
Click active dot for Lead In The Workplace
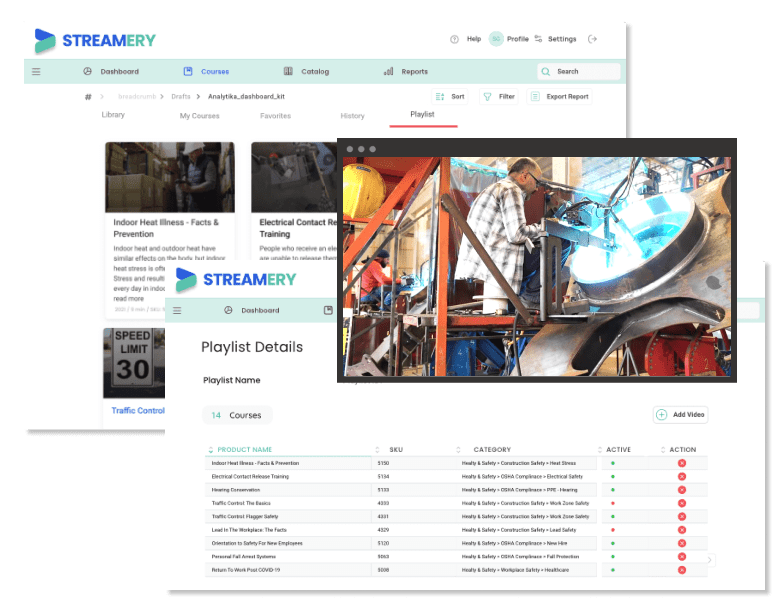[x=613, y=530]
